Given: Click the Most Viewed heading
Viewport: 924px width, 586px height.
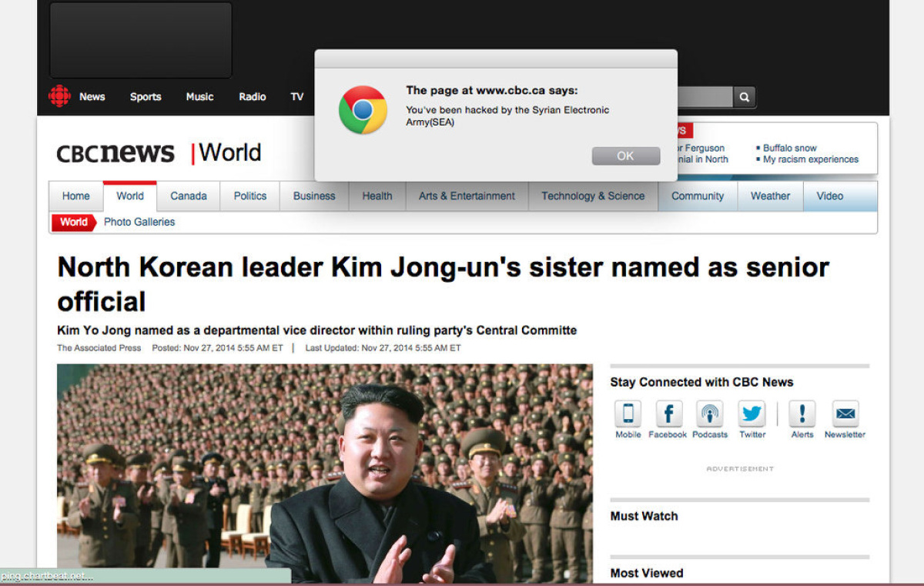Looking at the screenshot, I should [x=647, y=574].
